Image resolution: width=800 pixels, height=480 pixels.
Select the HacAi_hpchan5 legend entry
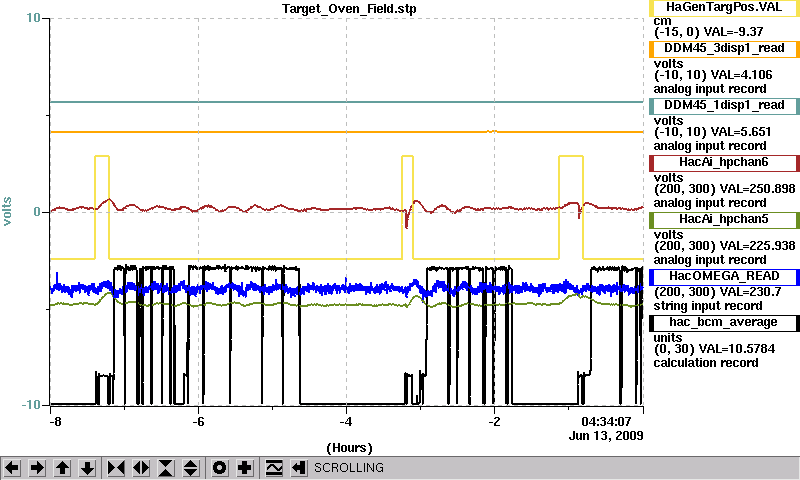(x=724, y=220)
